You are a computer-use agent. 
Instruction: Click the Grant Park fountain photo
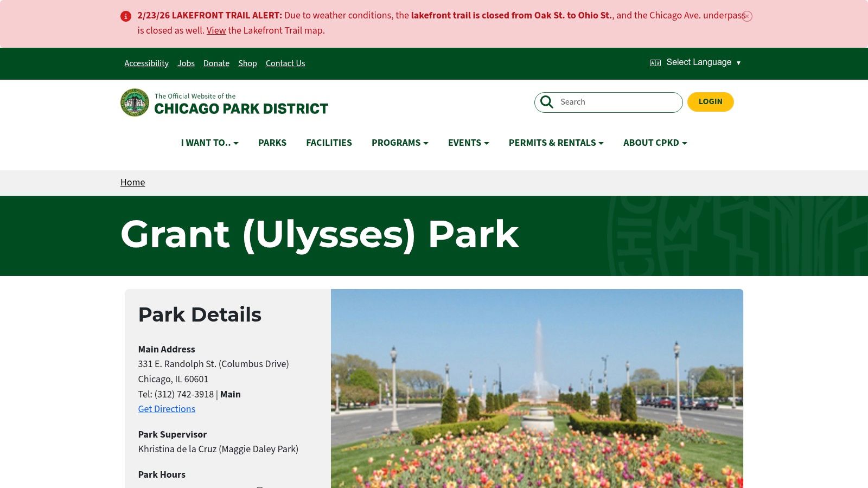[x=537, y=388]
